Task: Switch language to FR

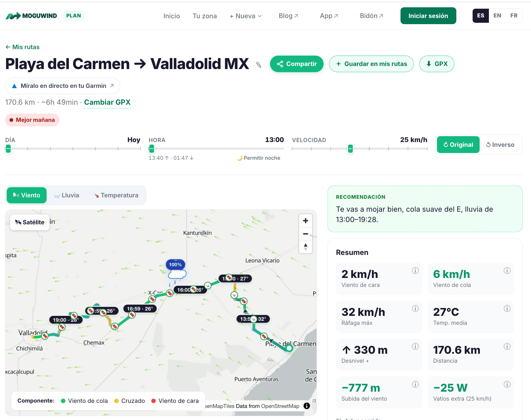Action: [x=514, y=16]
